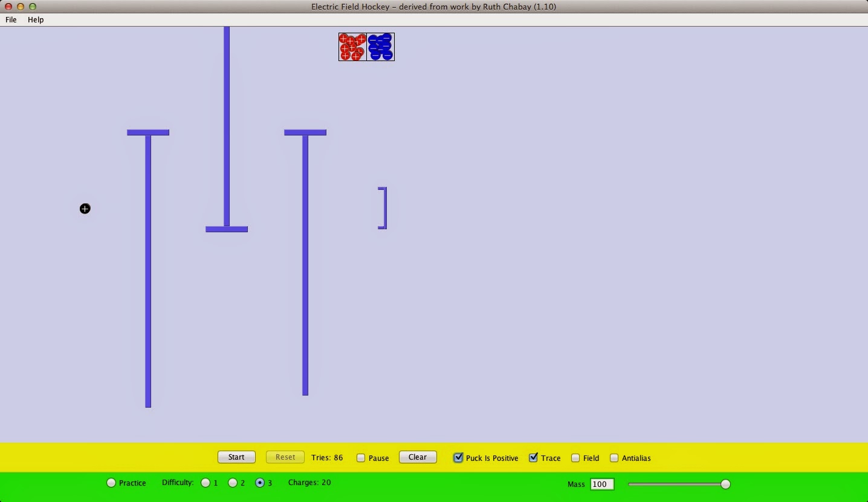Click the goal bracket
Screen dimensions: 868x502
[x=383, y=208]
